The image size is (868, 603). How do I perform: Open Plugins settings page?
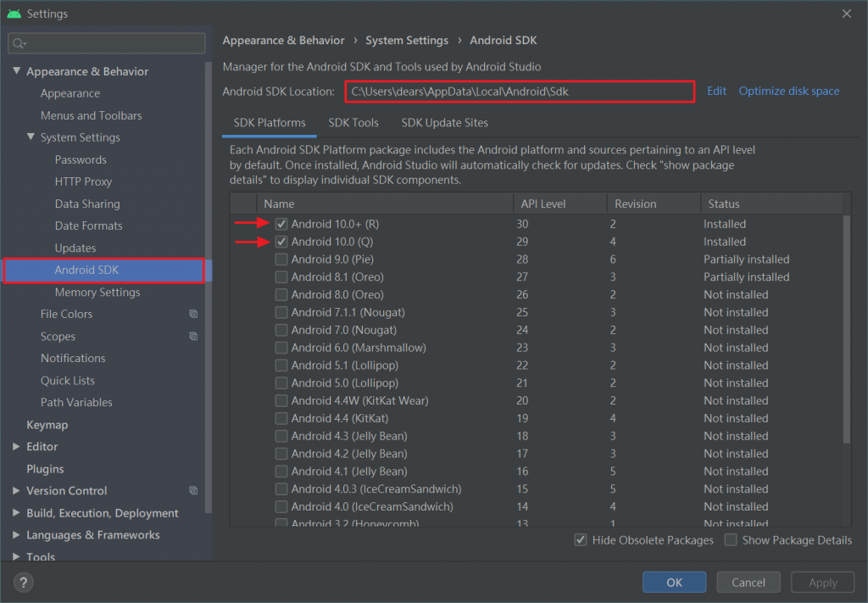pyautogui.click(x=45, y=469)
